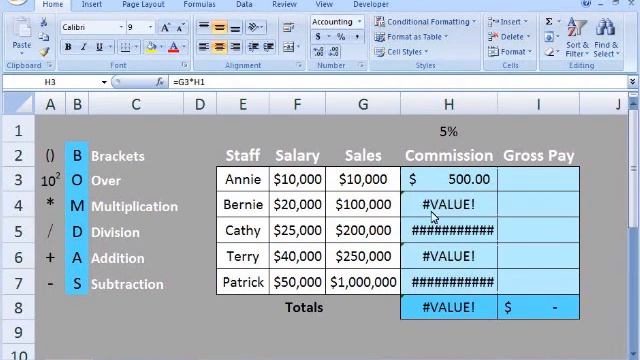640x360 pixels.
Task: Click Increase Decimal button
Action: (x=318, y=51)
